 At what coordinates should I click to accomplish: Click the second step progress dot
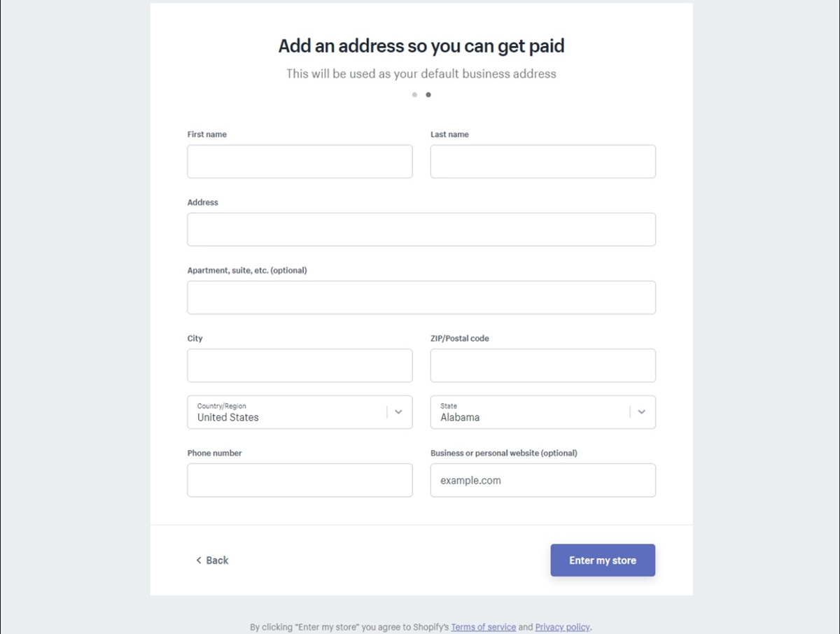428,94
